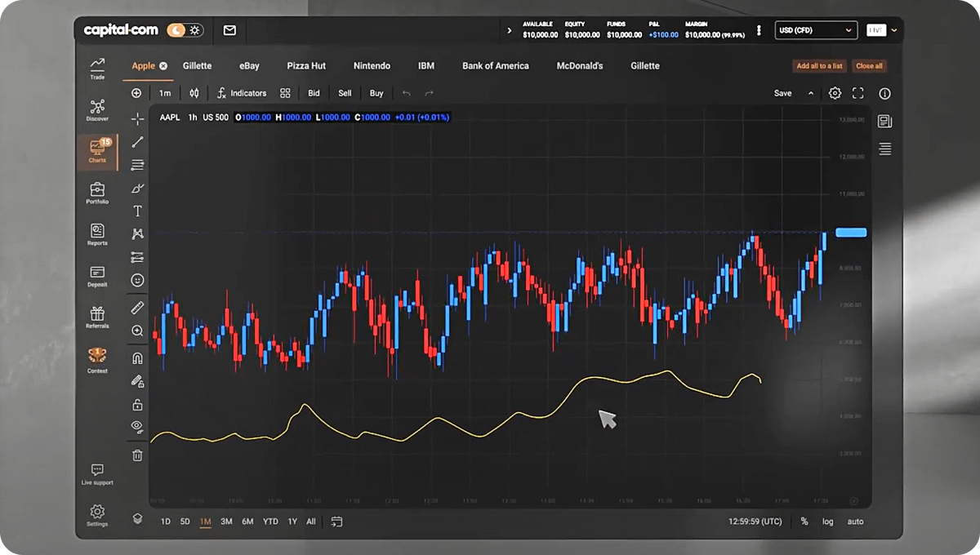Expand the menu arrow beside Save

tap(811, 94)
